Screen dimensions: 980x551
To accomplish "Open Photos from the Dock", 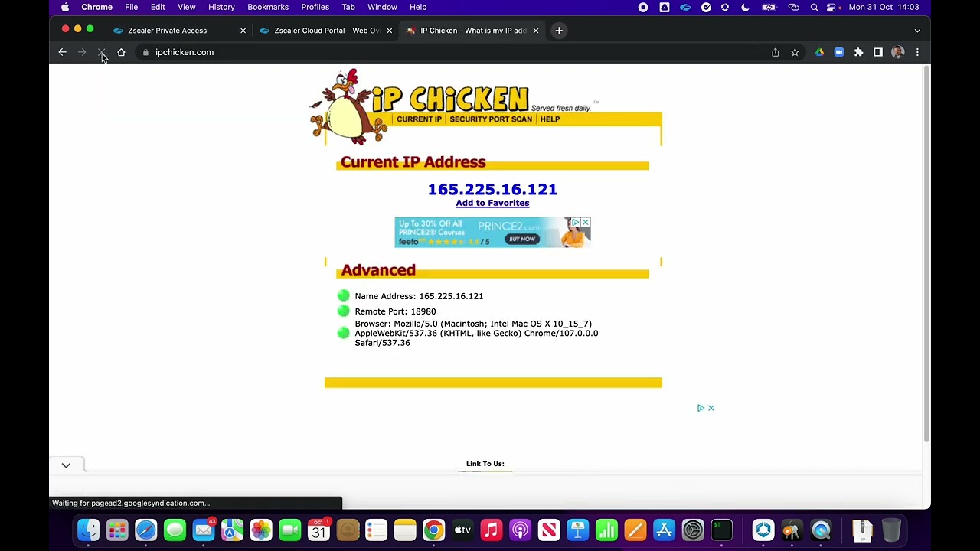I will point(261,530).
